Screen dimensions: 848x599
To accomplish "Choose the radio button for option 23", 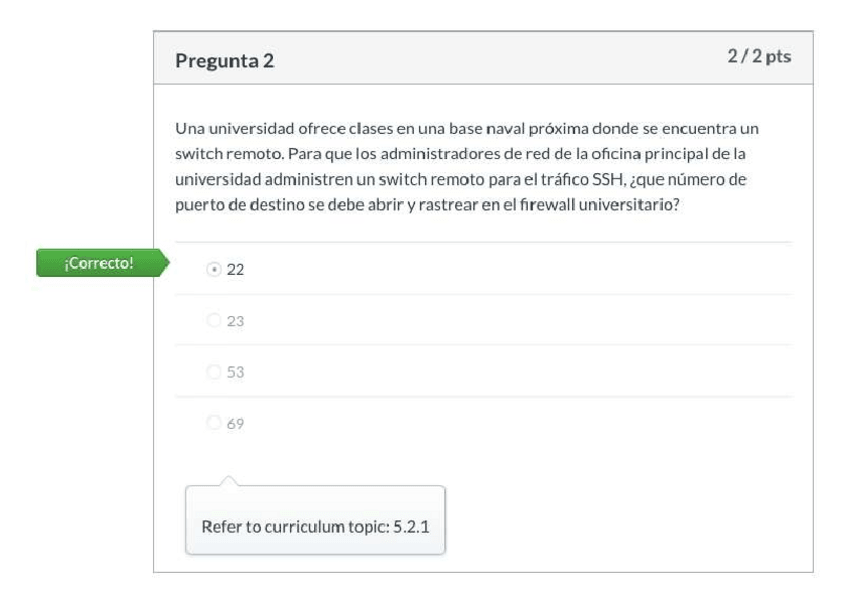I will pyautogui.click(x=213, y=321).
